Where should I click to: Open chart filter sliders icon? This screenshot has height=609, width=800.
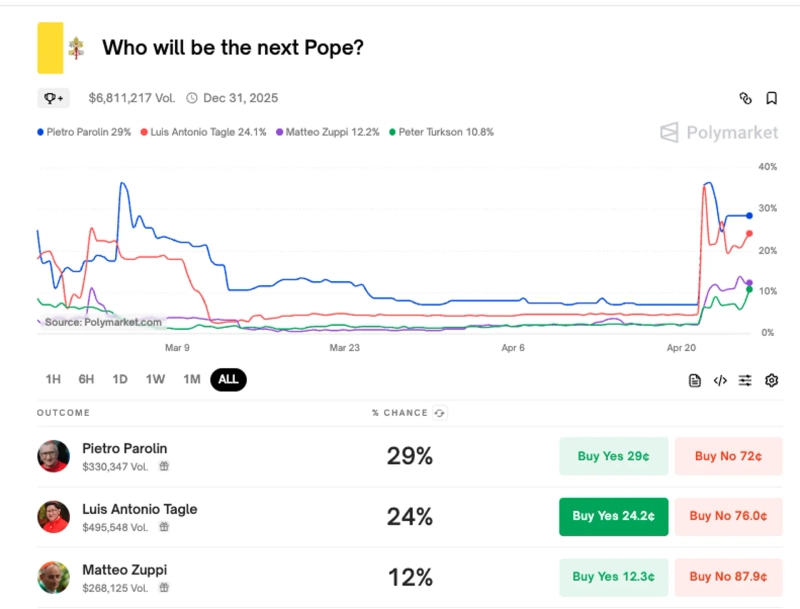pos(746,380)
